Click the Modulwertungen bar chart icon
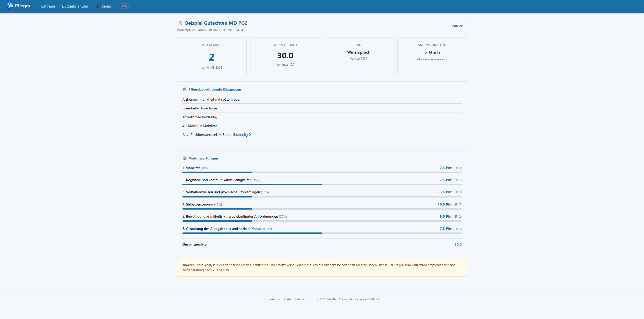The width and height of the screenshot is (644, 319). 185,158
